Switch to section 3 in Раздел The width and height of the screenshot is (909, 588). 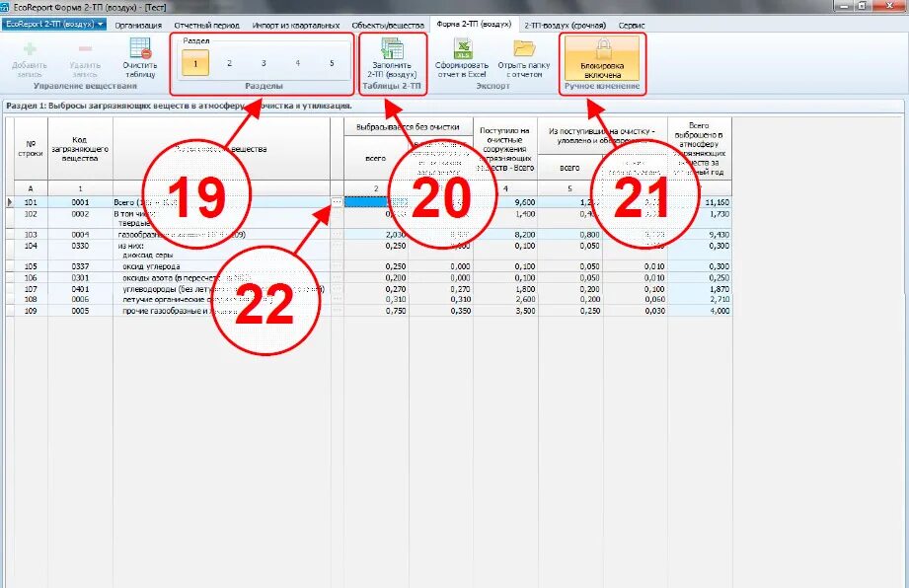click(x=264, y=63)
